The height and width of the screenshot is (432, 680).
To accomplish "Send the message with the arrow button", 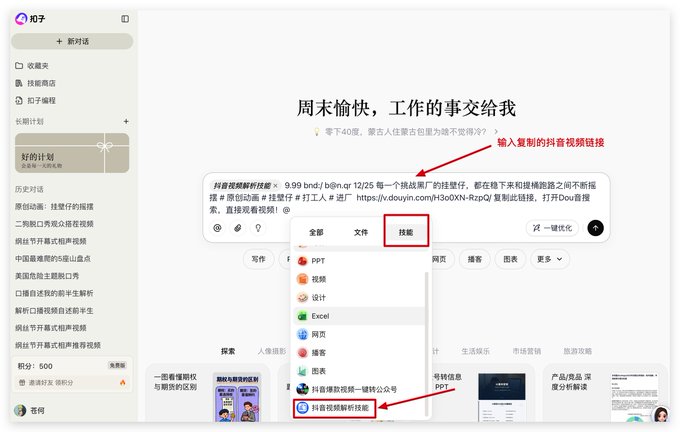I will click(x=595, y=228).
